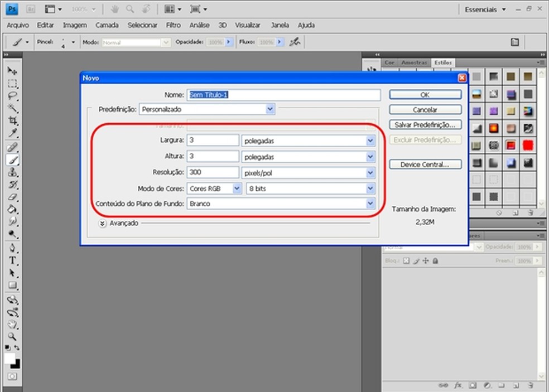Select the Crop tool
Viewport: 549px width, 392px height.
[x=12, y=121]
